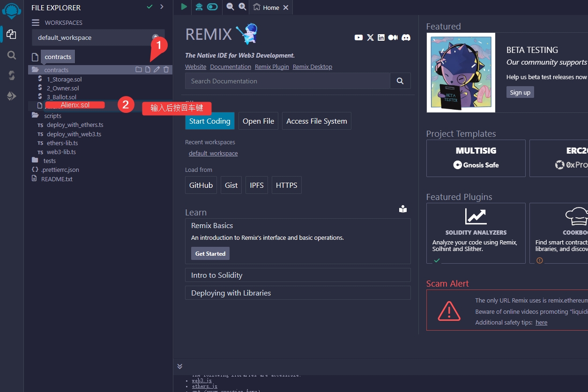This screenshot has width=588, height=392.
Task: Toggle the switch next to robot icon
Action: pyautogui.click(x=212, y=7)
